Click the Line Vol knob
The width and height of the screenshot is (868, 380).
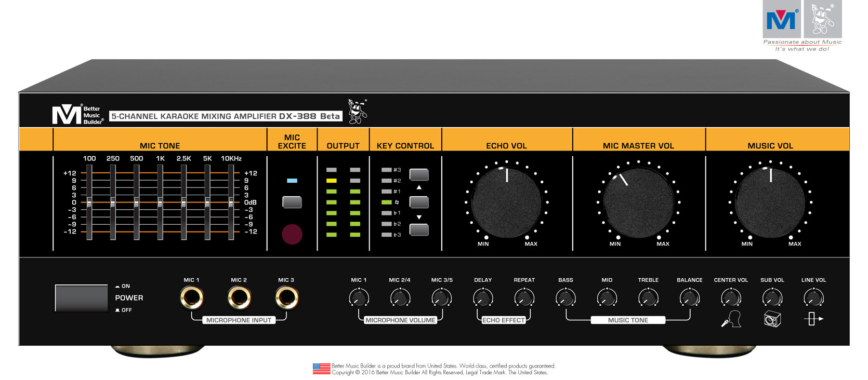tap(813, 298)
